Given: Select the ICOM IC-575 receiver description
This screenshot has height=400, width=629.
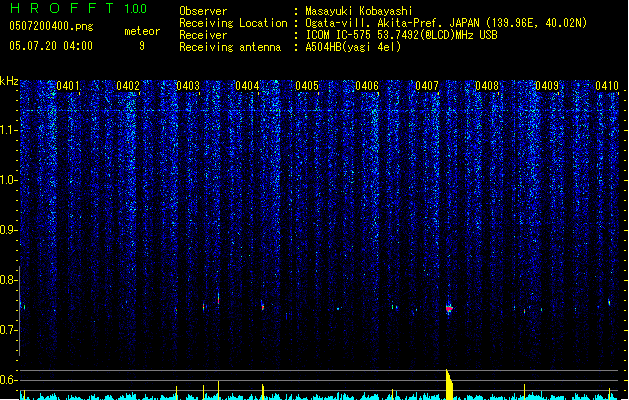Looking at the screenshot, I should [x=401, y=35].
